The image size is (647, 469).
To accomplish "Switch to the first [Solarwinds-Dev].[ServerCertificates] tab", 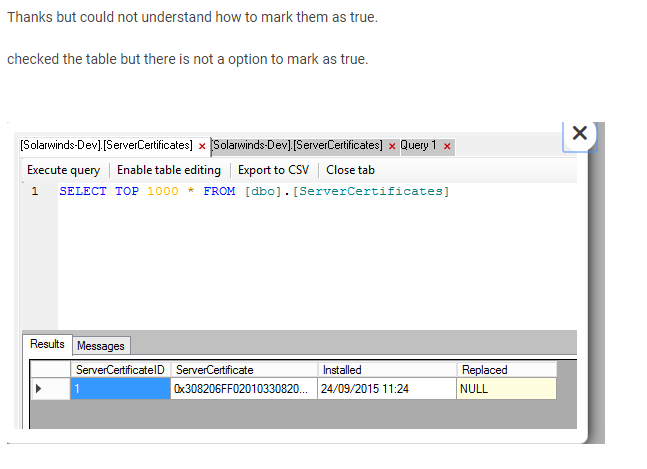I will [106, 145].
